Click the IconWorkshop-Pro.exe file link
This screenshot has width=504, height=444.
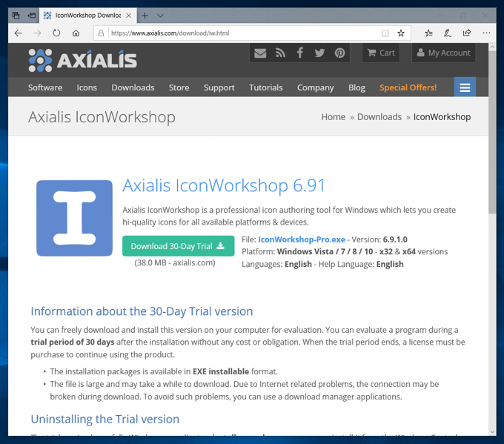pyautogui.click(x=302, y=239)
